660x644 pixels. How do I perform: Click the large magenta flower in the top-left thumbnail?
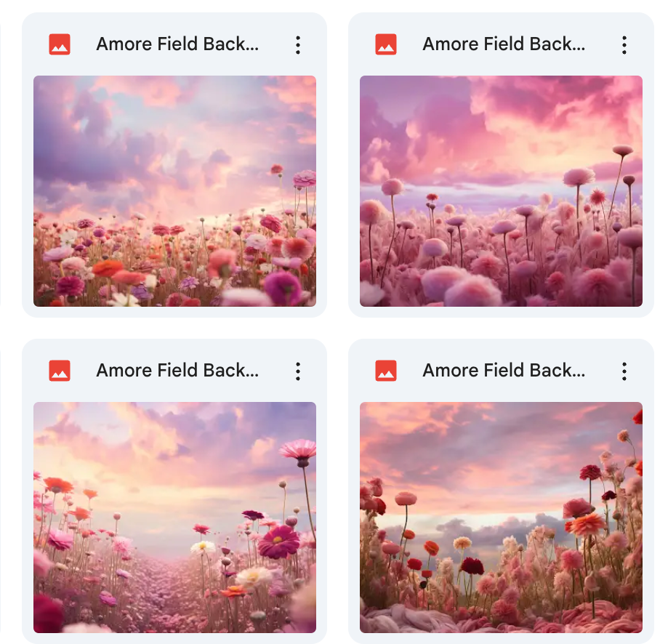pos(283,287)
